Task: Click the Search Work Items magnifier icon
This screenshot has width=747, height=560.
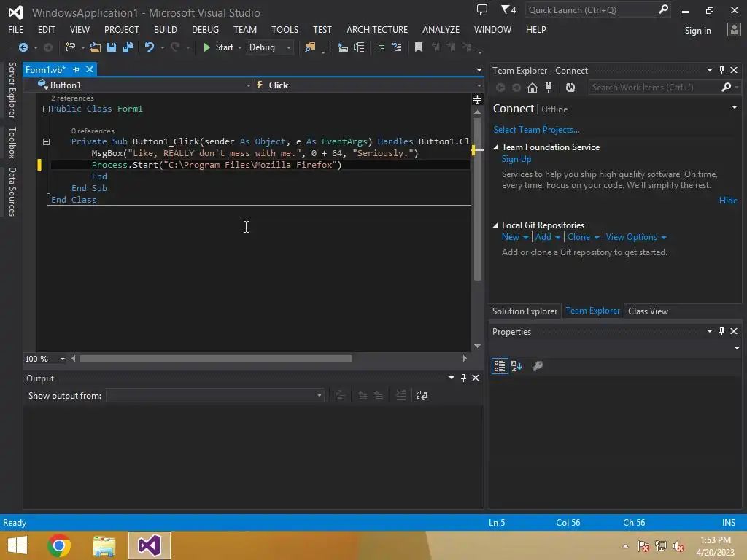Action: [726, 87]
